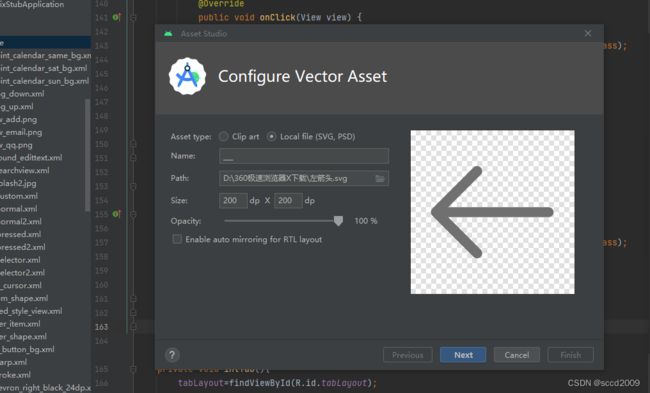Click the Opacity slider handle
The image size is (650, 393).
338,221
